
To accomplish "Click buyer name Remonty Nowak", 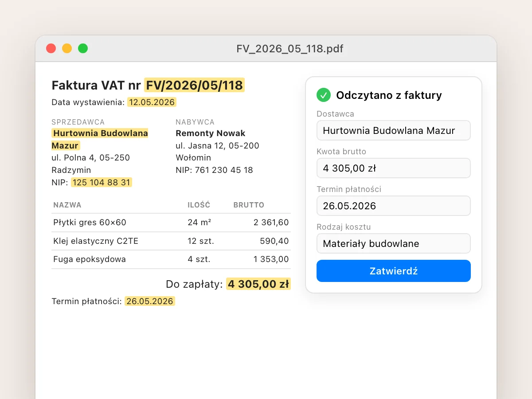I will (211, 133).
